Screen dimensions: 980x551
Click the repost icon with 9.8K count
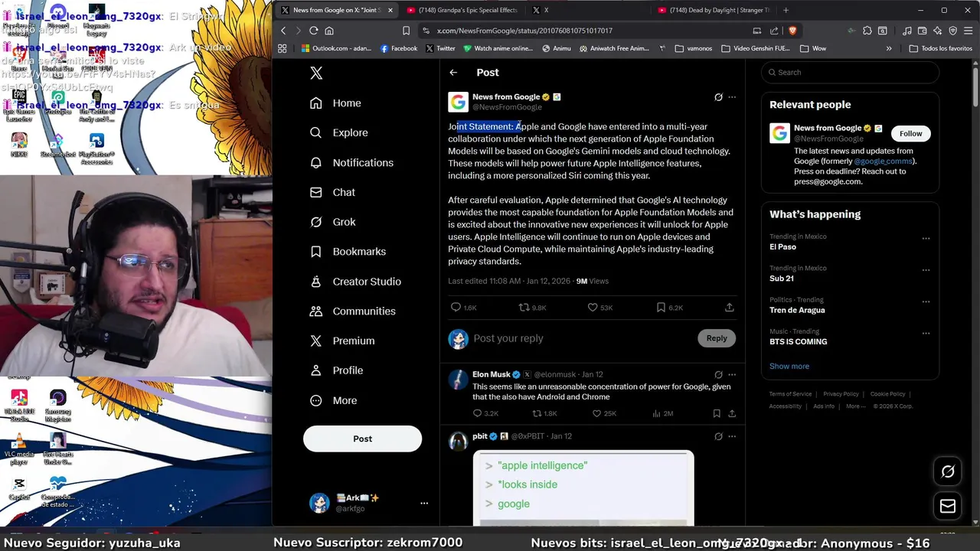pyautogui.click(x=524, y=307)
